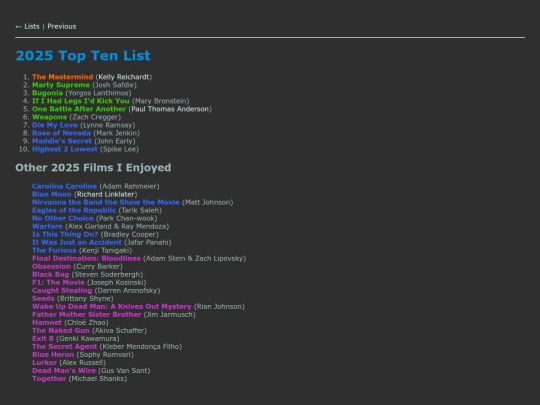Open The Mastermind film link
Image resolution: width=540 pixels, height=405 pixels.
coord(63,77)
